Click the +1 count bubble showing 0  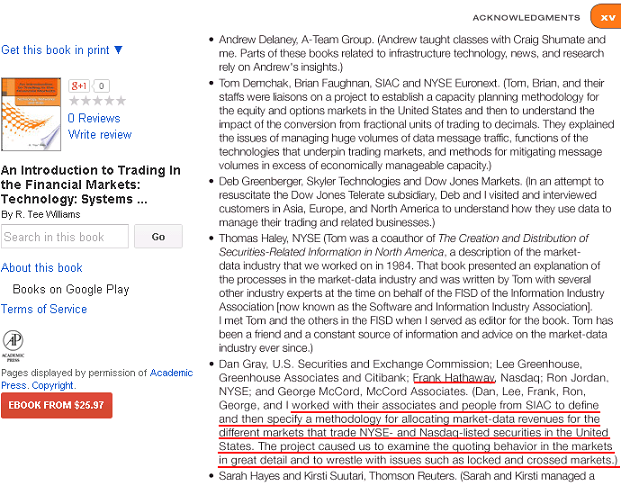(102, 86)
